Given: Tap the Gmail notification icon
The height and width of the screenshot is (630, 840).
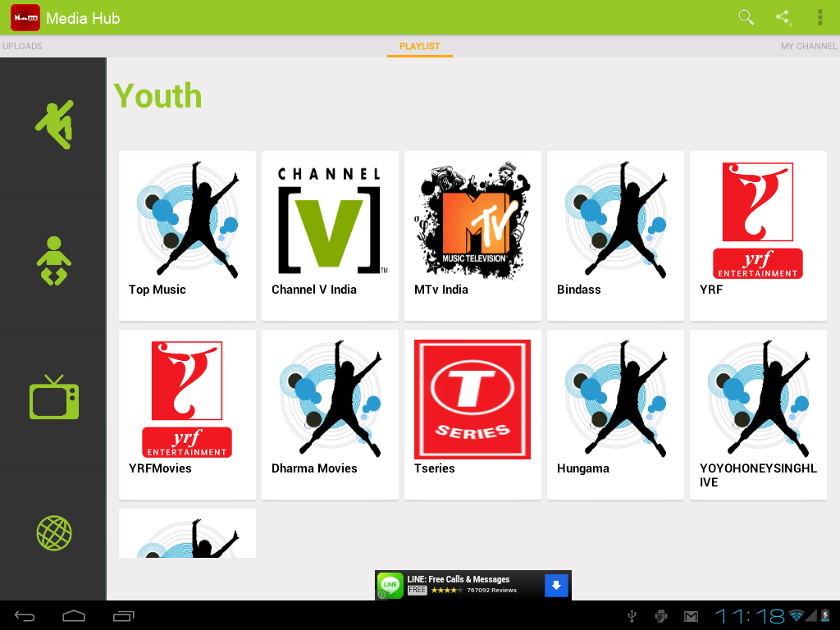Looking at the screenshot, I should pyautogui.click(x=691, y=617).
